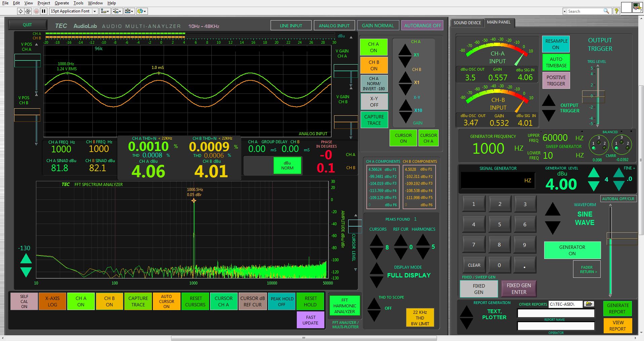Open the Operate menu

pyautogui.click(x=62, y=3)
